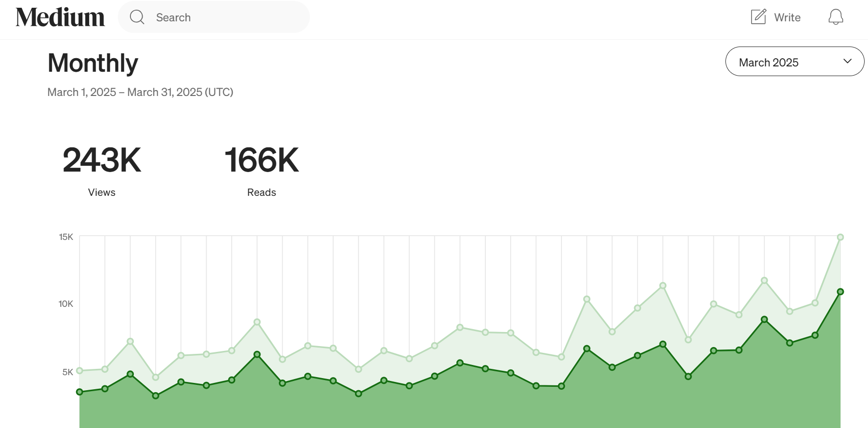Select the 243K Views statistic
This screenshot has width=868, height=428.
point(102,160)
